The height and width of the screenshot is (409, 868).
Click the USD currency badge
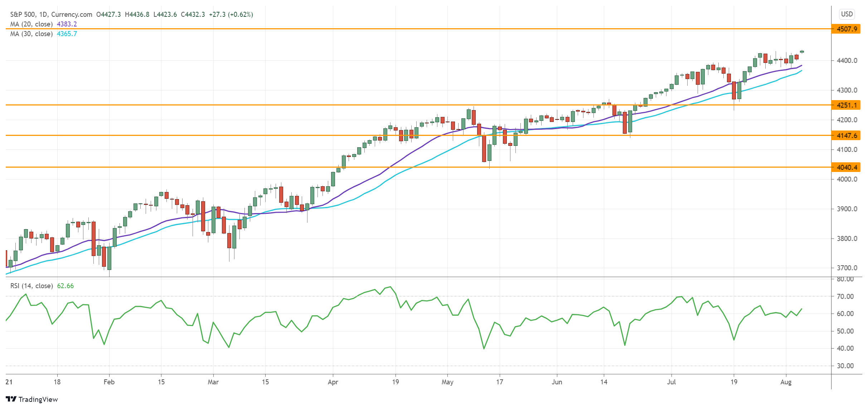coord(847,15)
